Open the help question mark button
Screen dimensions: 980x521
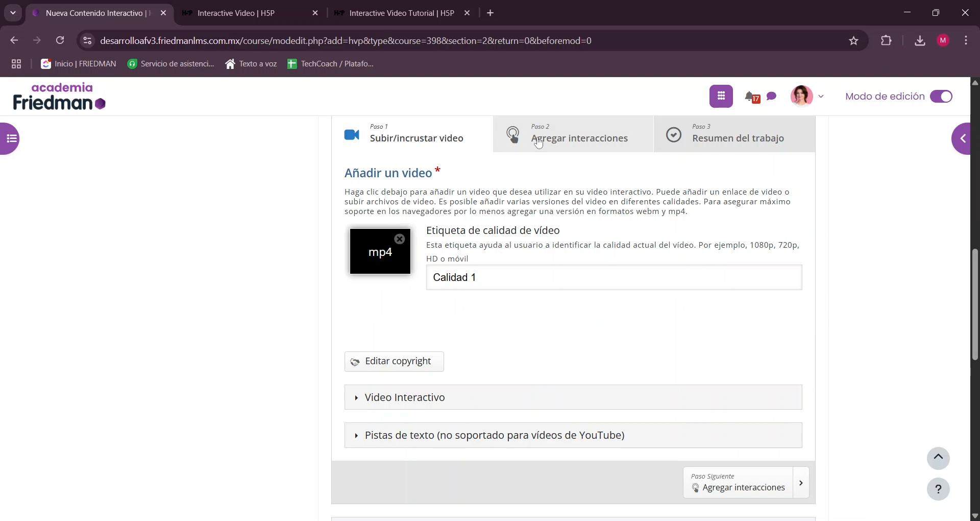(x=938, y=489)
